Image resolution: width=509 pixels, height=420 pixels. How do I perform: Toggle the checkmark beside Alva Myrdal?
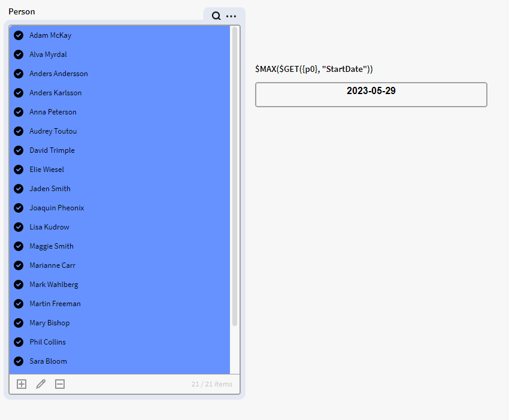(19, 55)
